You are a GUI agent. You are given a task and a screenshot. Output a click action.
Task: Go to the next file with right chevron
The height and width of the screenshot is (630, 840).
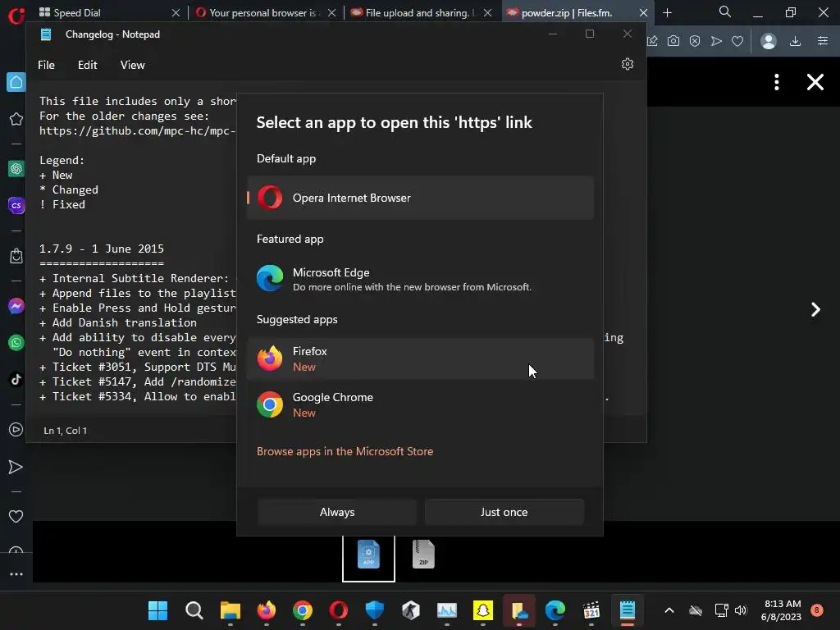[815, 309]
